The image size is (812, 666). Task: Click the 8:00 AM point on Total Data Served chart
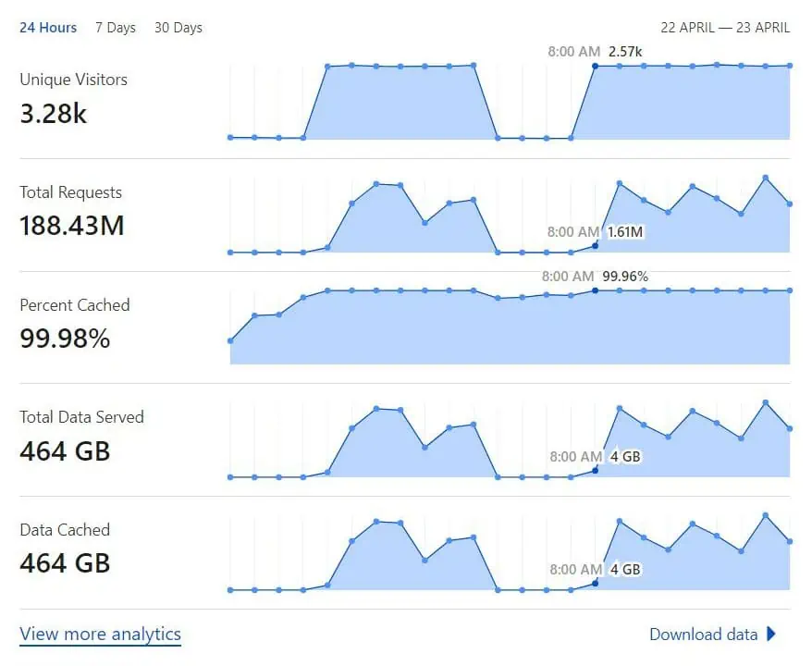(595, 470)
